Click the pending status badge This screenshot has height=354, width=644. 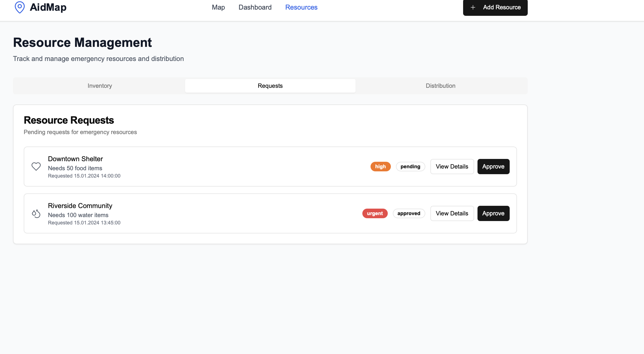tap(410, 167)
